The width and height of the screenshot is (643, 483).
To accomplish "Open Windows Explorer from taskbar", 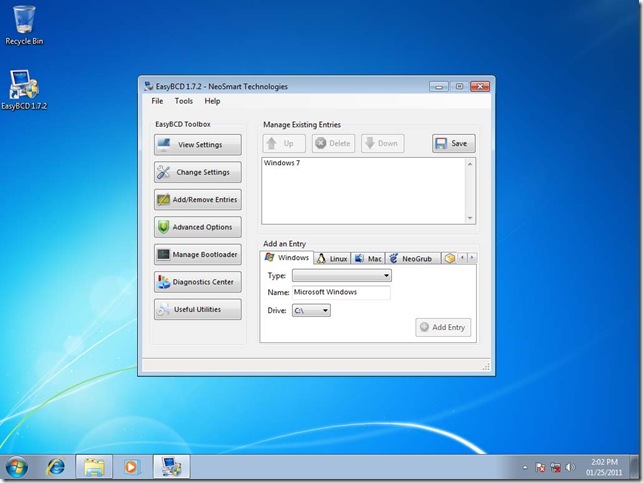I will 94,467.
